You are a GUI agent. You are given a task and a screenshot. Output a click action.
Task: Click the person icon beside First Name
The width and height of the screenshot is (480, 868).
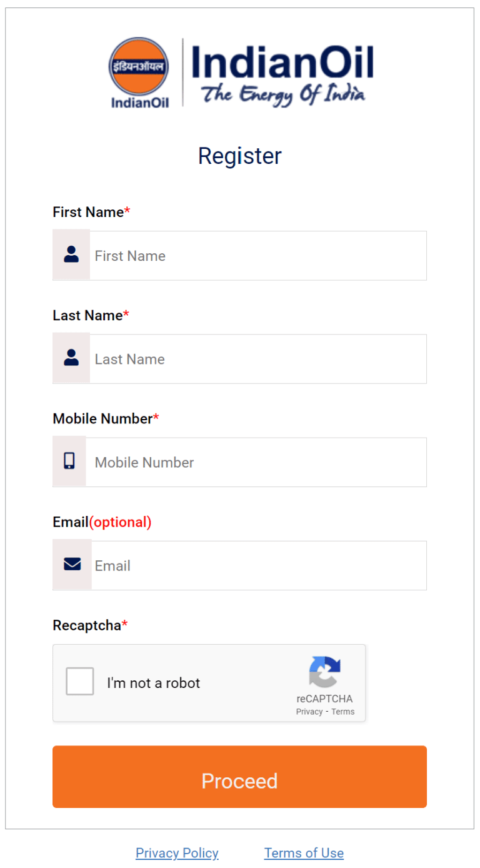71,254
